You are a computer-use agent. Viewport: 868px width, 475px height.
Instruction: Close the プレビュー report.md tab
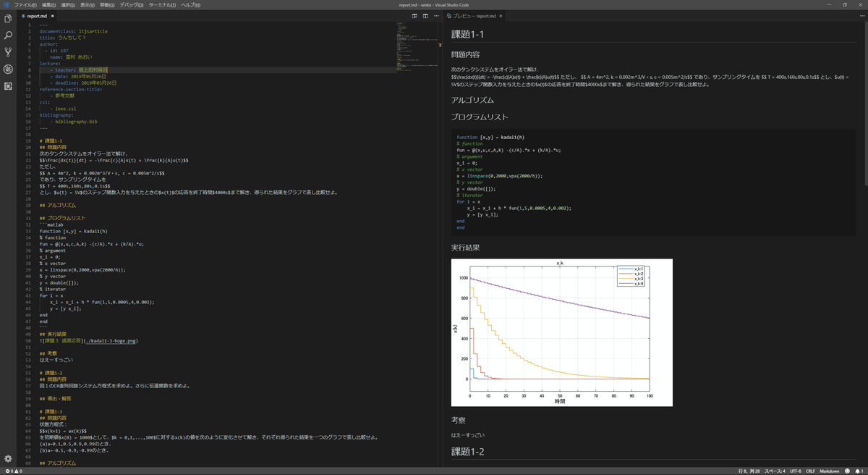point(502,15)
